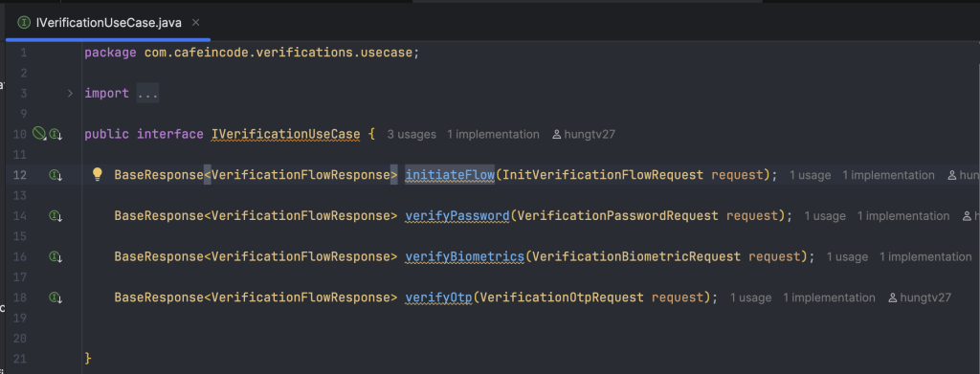Image resolution: width=980 pixels, height=374 pixels.
Task: Open the 1 usage hint for verifyOtp
Action: pyautogui.click(x=750, y=297)
